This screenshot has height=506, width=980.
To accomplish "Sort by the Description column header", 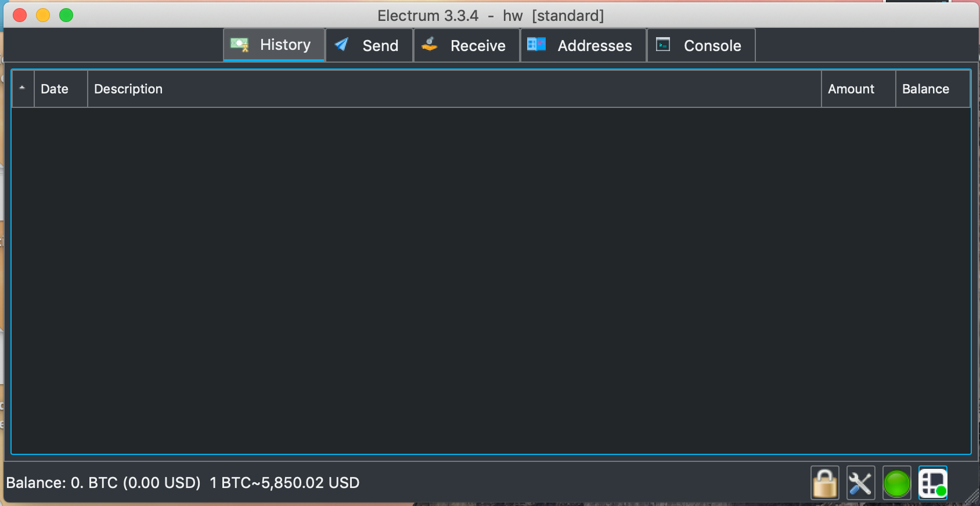I will [455, 89].
